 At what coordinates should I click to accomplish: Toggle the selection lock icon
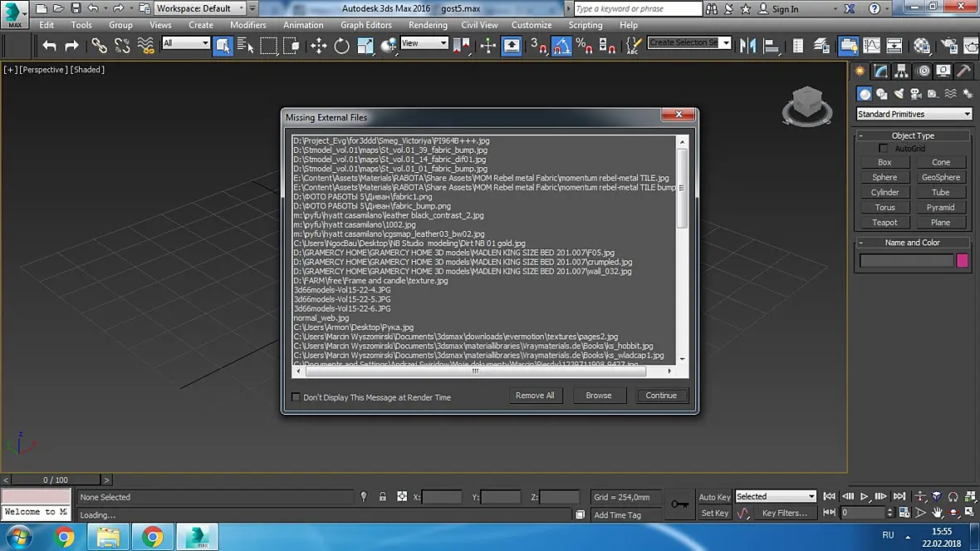tap(383, 497)
